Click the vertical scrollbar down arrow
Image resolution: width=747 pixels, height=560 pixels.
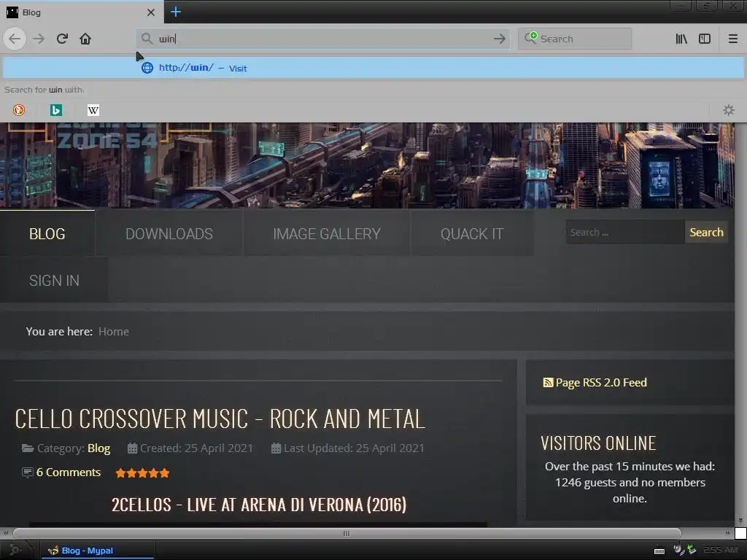coord(740,521)
